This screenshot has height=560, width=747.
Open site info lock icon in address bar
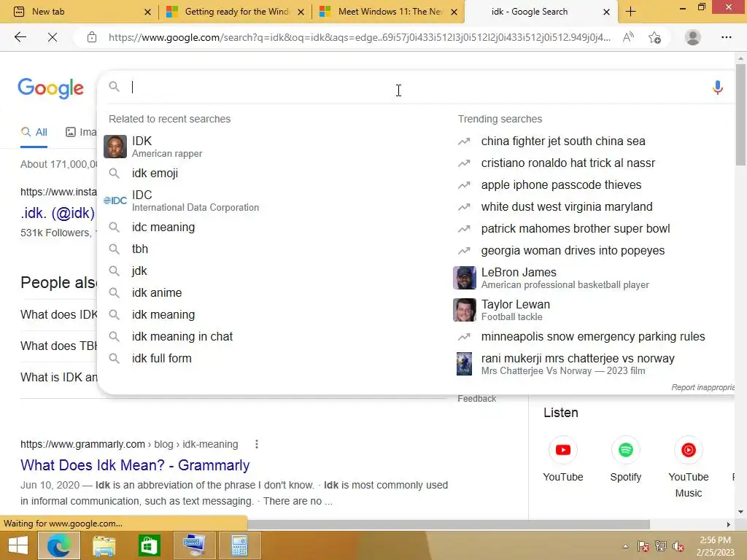(92, 37)
